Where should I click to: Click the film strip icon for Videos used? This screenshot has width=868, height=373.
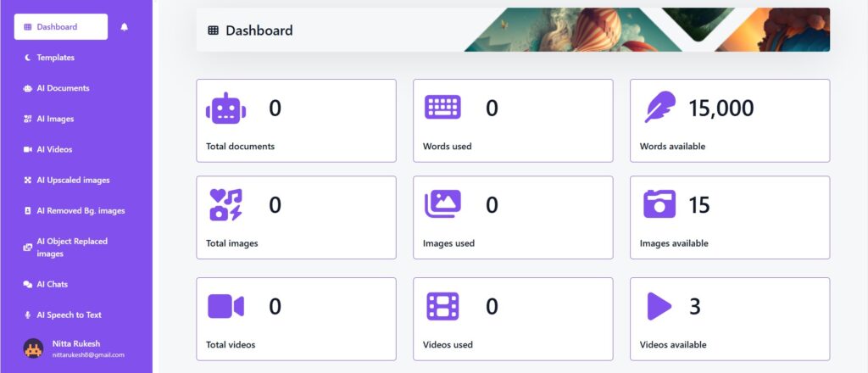tap(442, 306)
